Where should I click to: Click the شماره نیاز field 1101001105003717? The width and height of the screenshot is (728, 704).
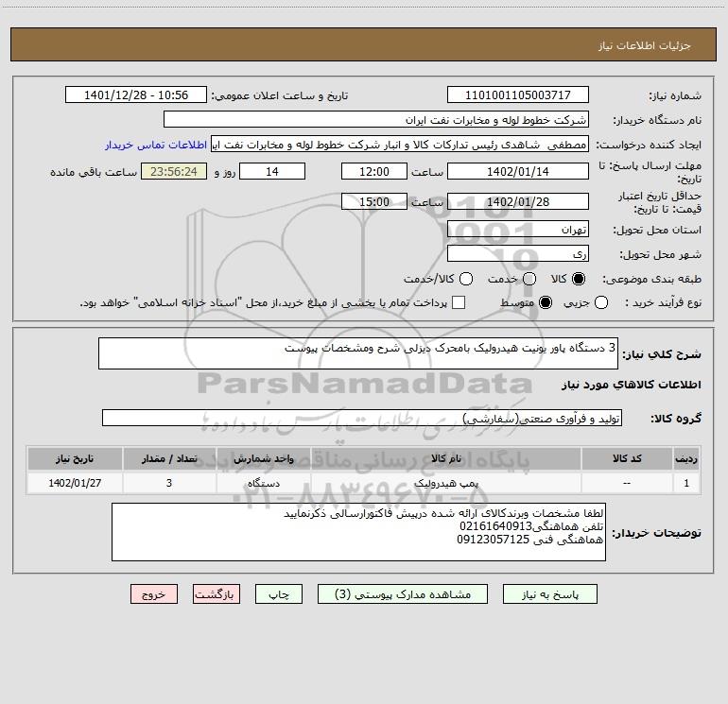(518, 95)
